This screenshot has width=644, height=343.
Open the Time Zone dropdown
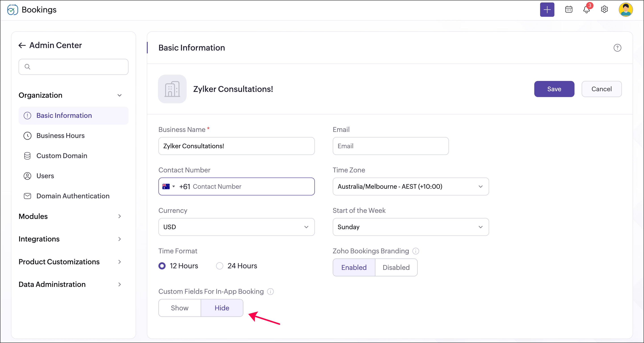410,186
